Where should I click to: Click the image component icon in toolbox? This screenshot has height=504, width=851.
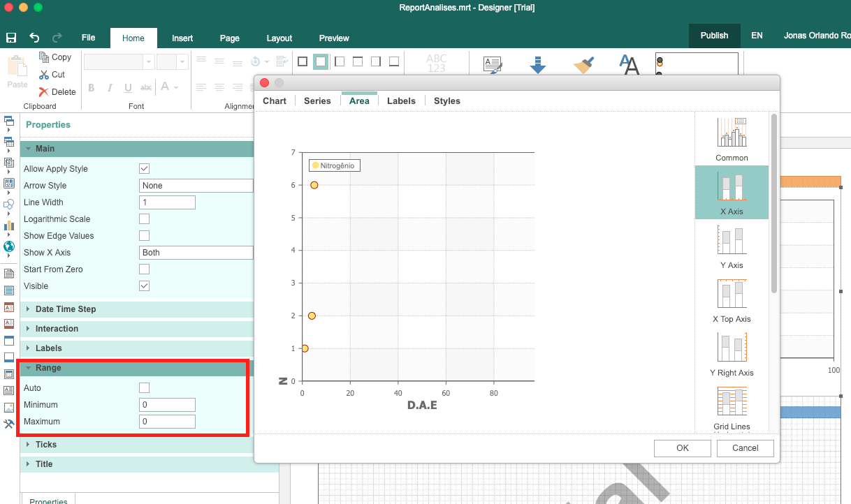pos(9,407)
